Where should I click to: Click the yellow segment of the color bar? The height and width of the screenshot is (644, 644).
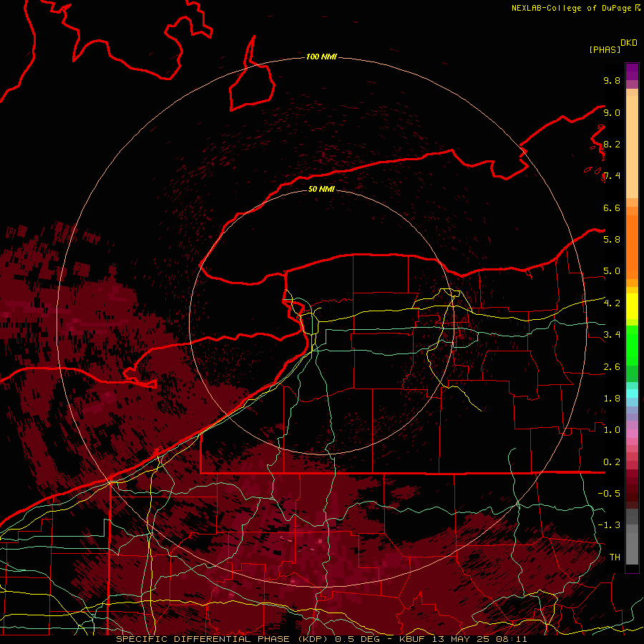632,306
